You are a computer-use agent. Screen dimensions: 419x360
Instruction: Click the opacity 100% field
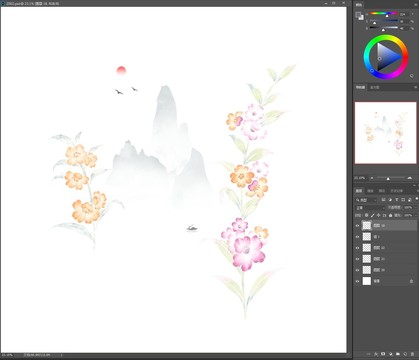[x=408, y=208]
